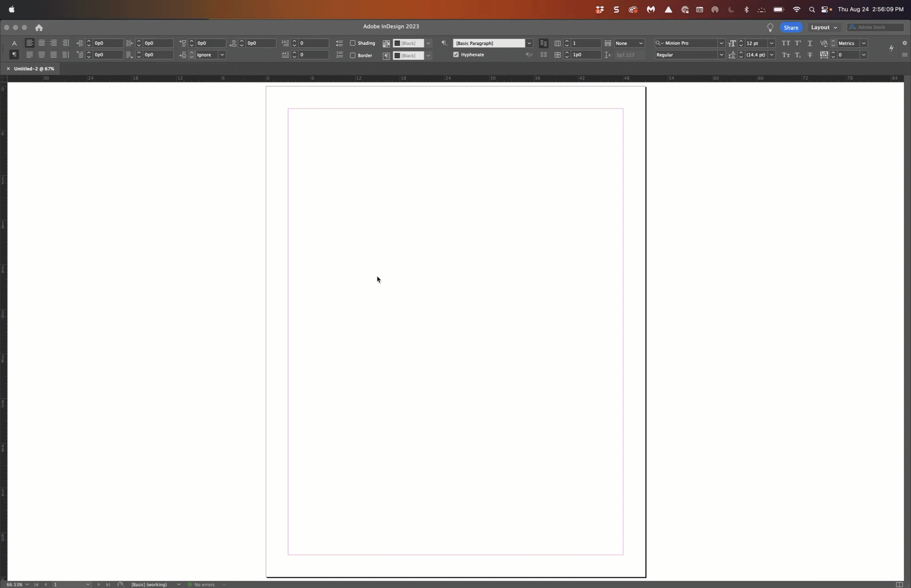Open the Basic Paragraph style dropdown
Viewport: 911px width, 588px height.
(x=529, y=43)
